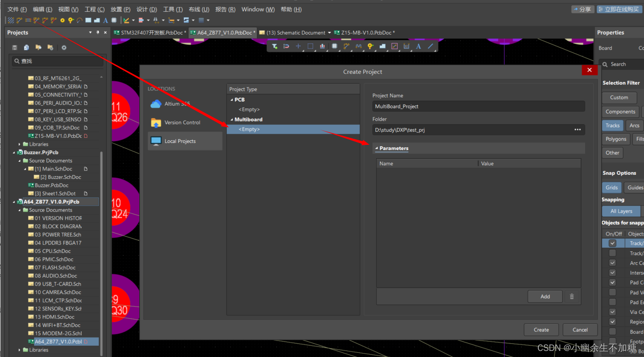Click the Place Arc icon in top toolbar
The width and height of the screenshot is (644, 357).
(x=79, y=21)
